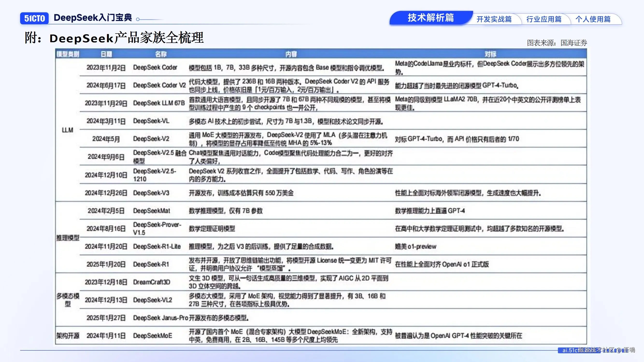
Task: Select the 技术解析篇 tab
Action: click(430, 18)
